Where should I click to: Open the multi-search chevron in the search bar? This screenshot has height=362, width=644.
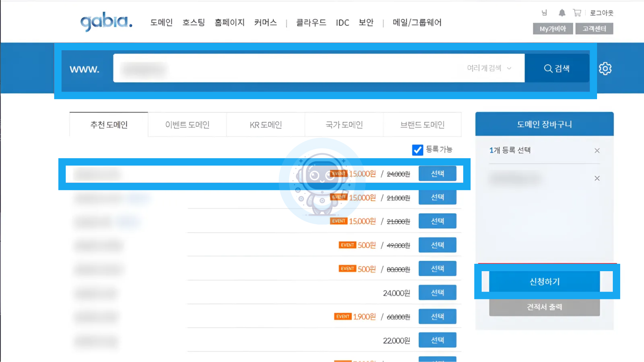tap(509, 68)
